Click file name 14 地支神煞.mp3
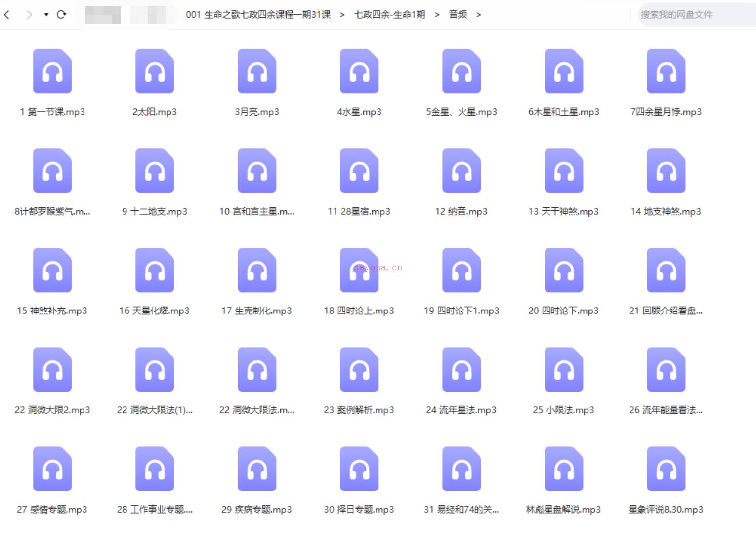Viewport: 756px width, 534px height. pyautogui.click(x=666, y=211)
